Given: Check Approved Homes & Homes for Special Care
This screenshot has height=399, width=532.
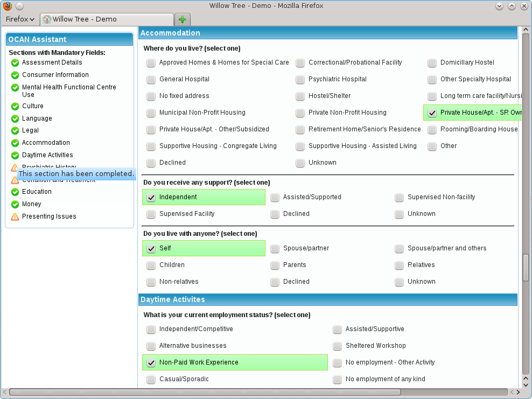Looking at the screenshot, I should [151, 63].
